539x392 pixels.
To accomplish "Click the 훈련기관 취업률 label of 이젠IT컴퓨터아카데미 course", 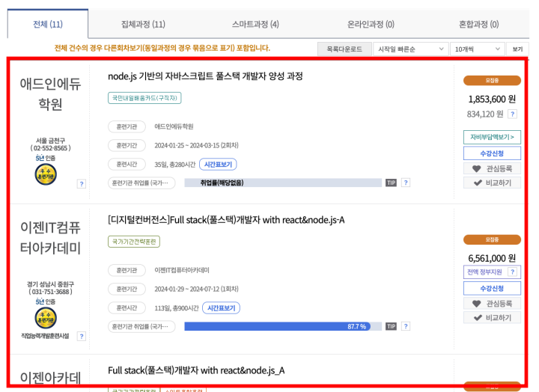I will (x=141, y=326).
